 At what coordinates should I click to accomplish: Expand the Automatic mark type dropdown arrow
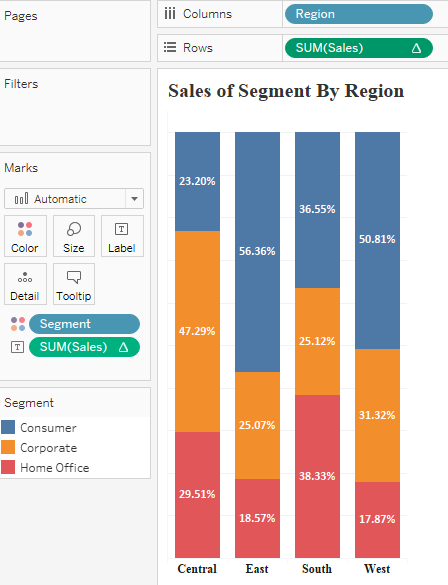(x=134, y=199)
